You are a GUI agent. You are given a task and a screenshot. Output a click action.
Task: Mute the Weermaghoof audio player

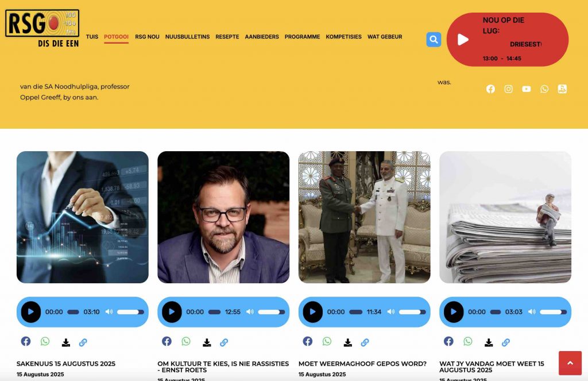(390, 312)
